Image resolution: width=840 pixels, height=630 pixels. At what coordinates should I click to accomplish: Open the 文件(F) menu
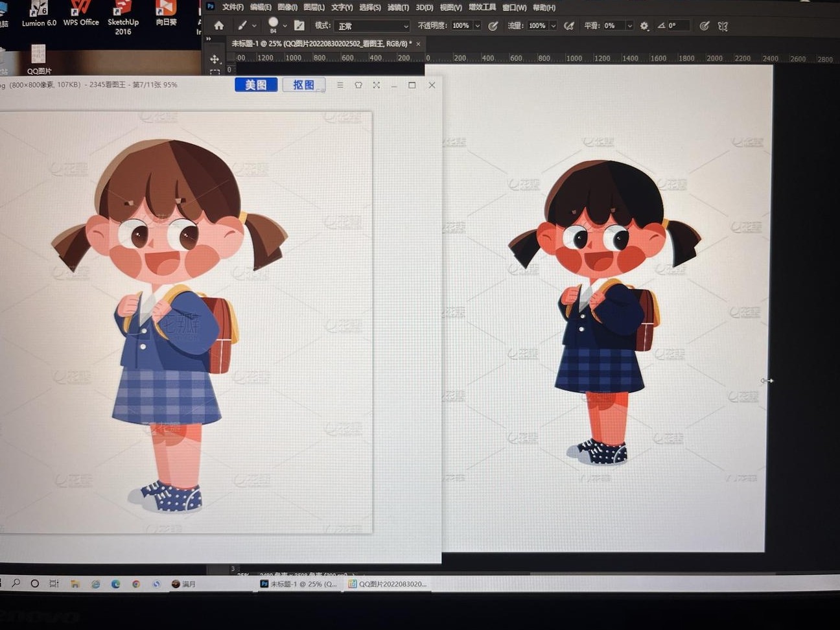pyautogui.click(x=233, y=8)
